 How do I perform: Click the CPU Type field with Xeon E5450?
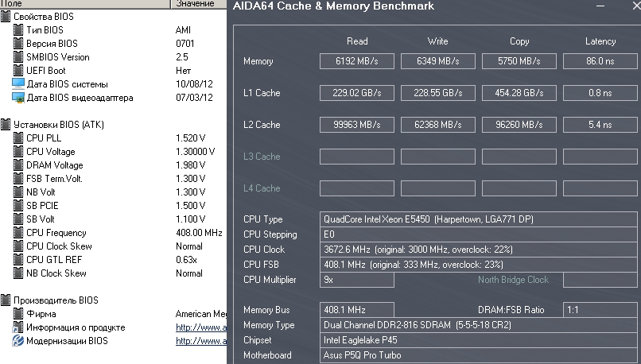479,219
